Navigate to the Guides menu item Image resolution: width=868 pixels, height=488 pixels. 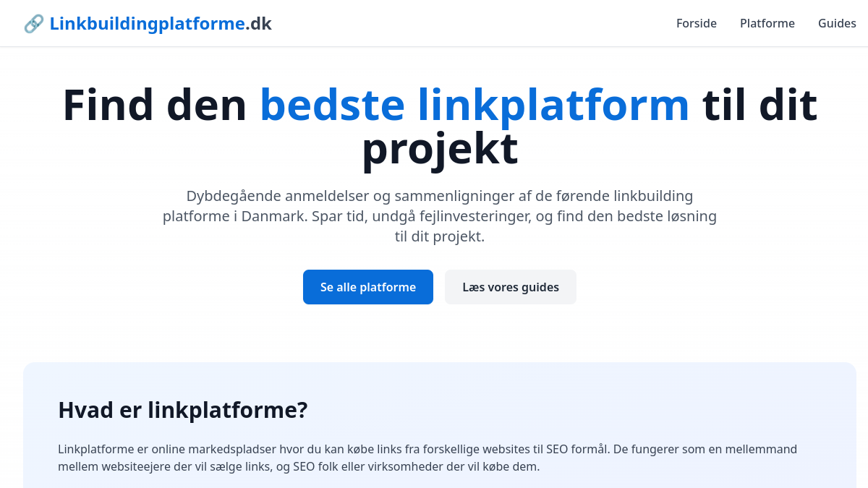tap(837, 23)
